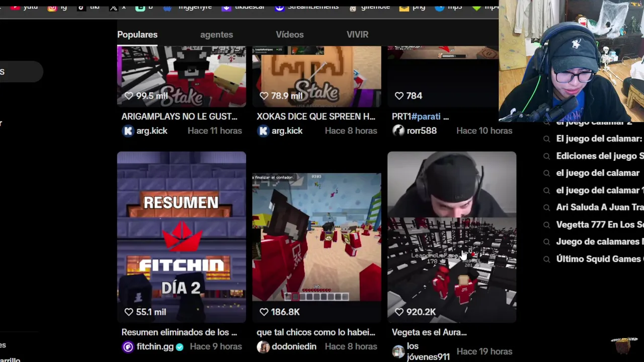Open the PRT1 video thumbnail with 784 likes
Viewport: 644px width, 362px height.
point(443,76)
